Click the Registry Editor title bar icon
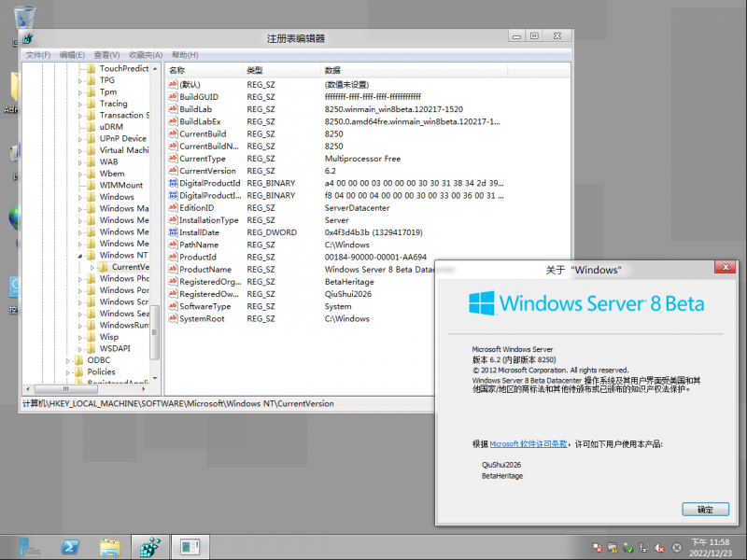The image size is (747, 560). (x=28, y=38)
